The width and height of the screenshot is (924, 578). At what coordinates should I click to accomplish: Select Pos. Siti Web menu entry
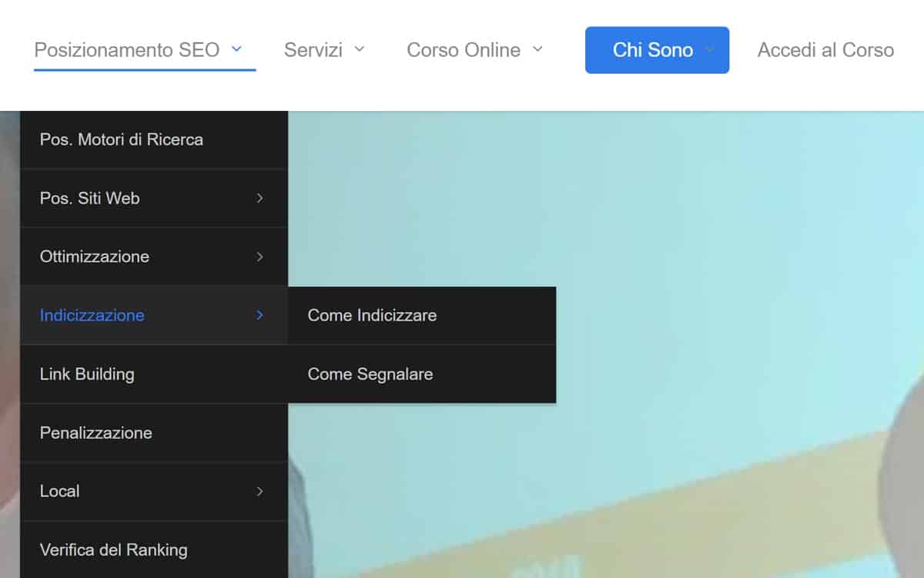pyautogui.click(x=154, y=198)
